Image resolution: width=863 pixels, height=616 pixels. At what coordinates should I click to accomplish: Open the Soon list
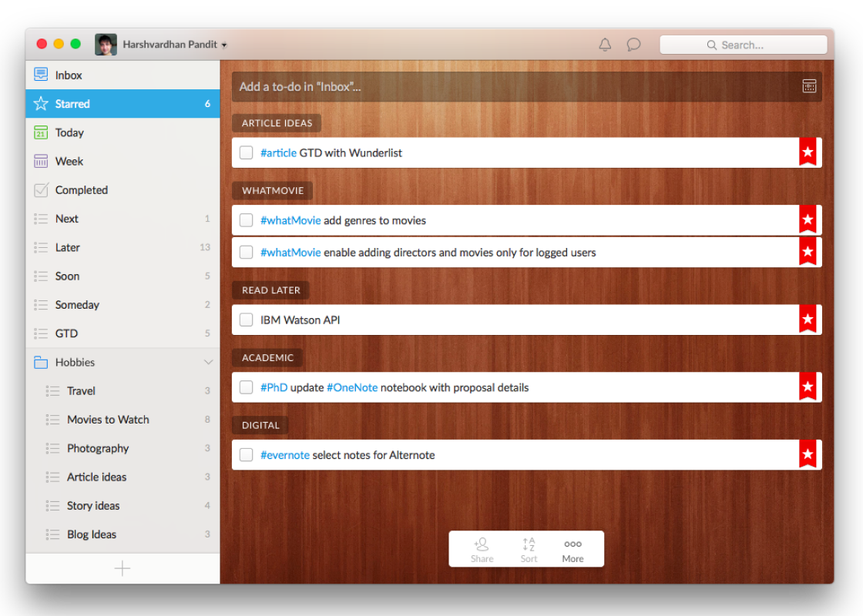[123, 276]
